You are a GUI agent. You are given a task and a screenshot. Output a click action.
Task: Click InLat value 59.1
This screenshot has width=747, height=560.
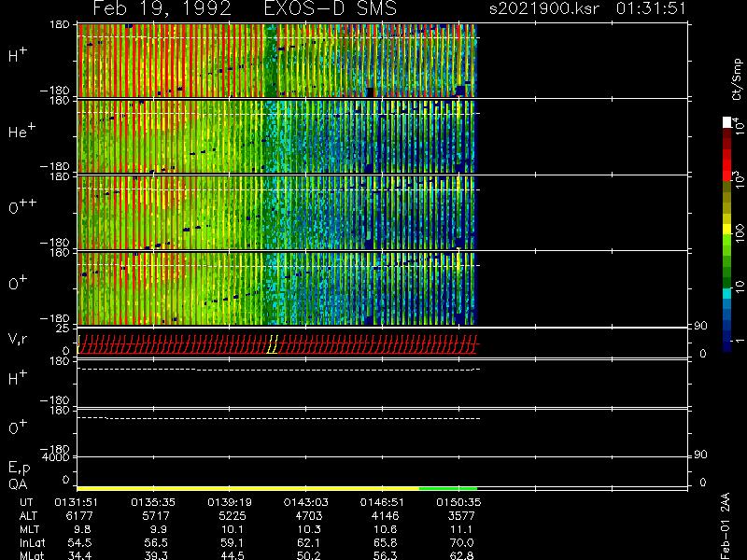point(233,543)
